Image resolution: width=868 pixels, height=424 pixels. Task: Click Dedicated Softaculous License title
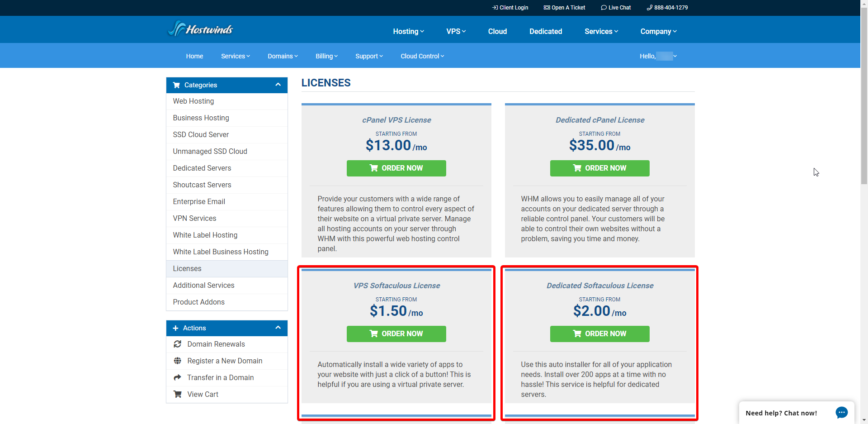pyautogui.click(x=600, y=286)
